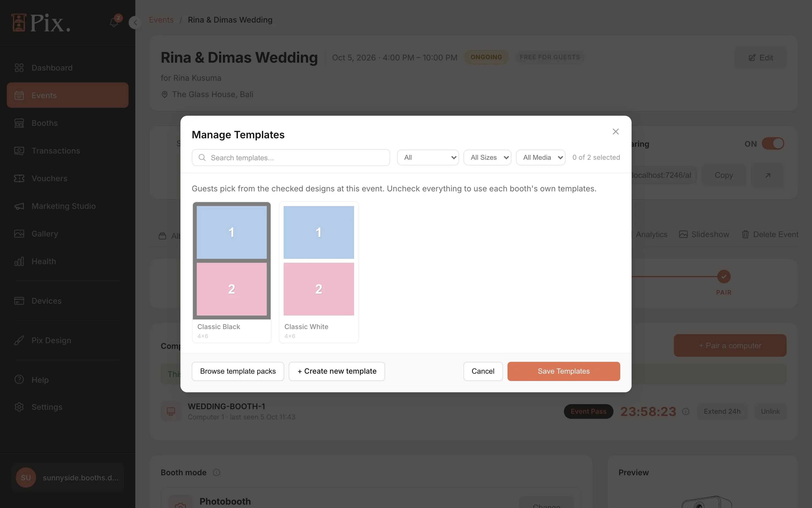This screenshot has height=508, width=812.
Task: Click the Vouchers ticket icon
Action: 19,178
